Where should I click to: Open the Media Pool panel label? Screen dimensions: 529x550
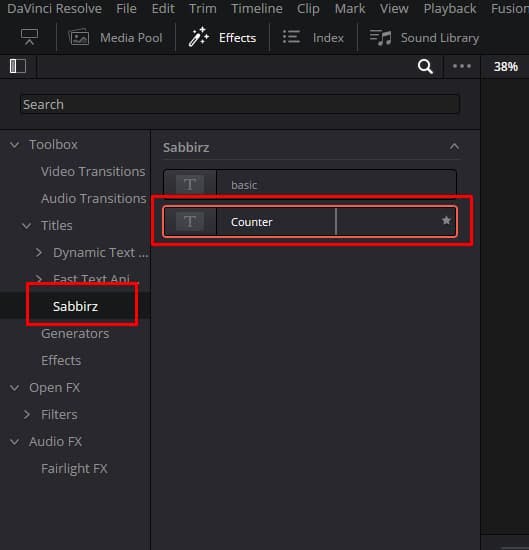point(131,38)
